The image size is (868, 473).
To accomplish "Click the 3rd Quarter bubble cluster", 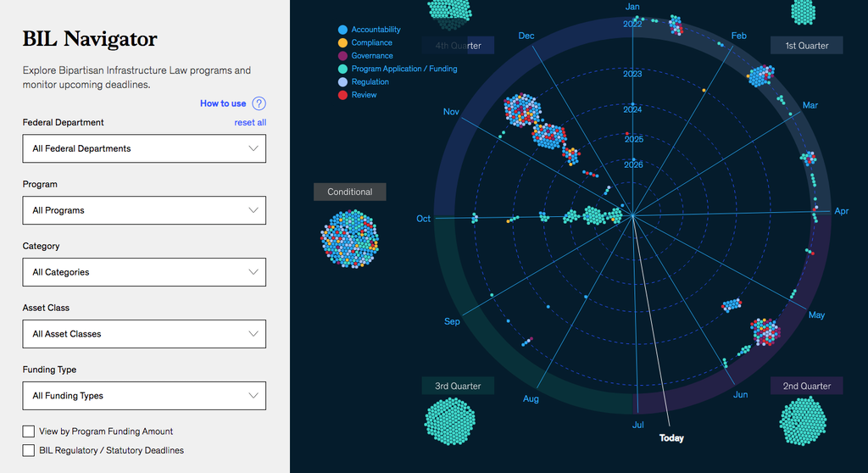I will point(449,421).
